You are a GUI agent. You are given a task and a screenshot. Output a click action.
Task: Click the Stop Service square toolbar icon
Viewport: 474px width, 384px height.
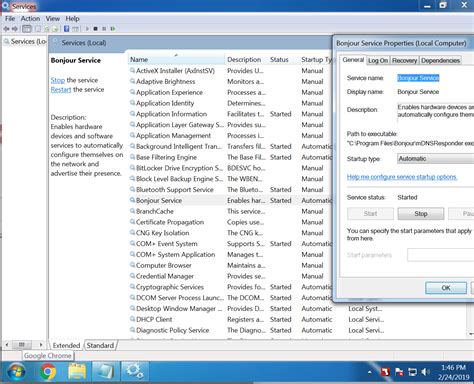tap(96, 29)
